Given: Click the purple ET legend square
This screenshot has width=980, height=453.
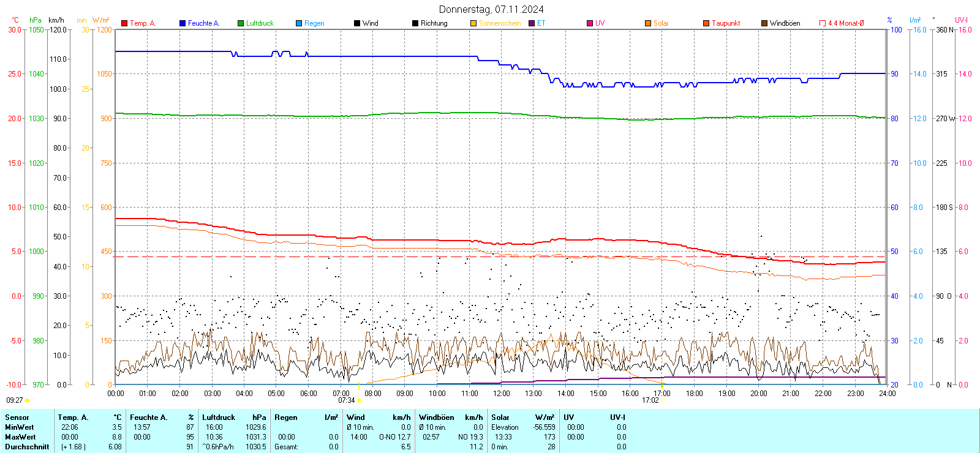Looking at the screenshot, I should [x=532, y=23].
